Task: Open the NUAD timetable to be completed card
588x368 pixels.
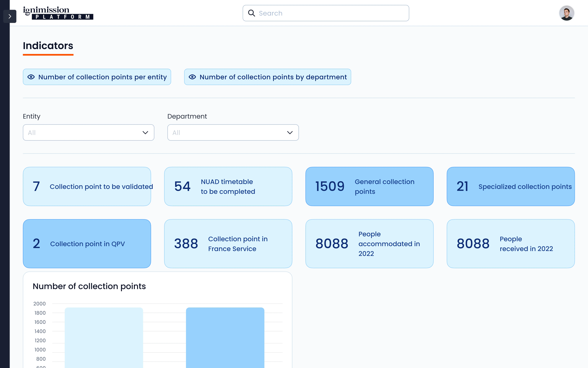Action: pyautogui.click(x=228, y=186)
